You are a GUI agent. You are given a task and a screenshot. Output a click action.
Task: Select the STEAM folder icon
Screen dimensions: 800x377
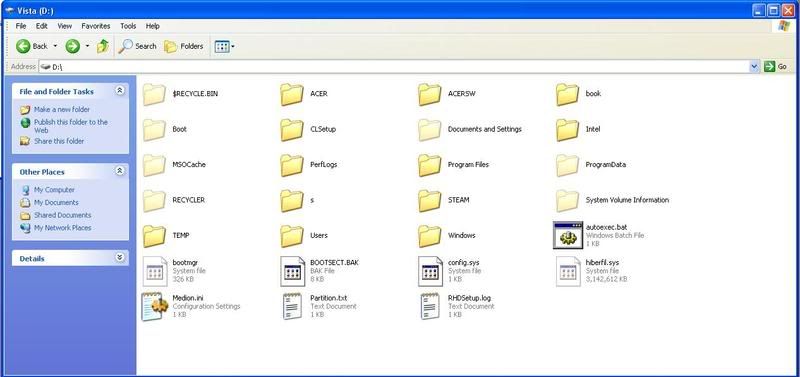[x=430, y=200]
